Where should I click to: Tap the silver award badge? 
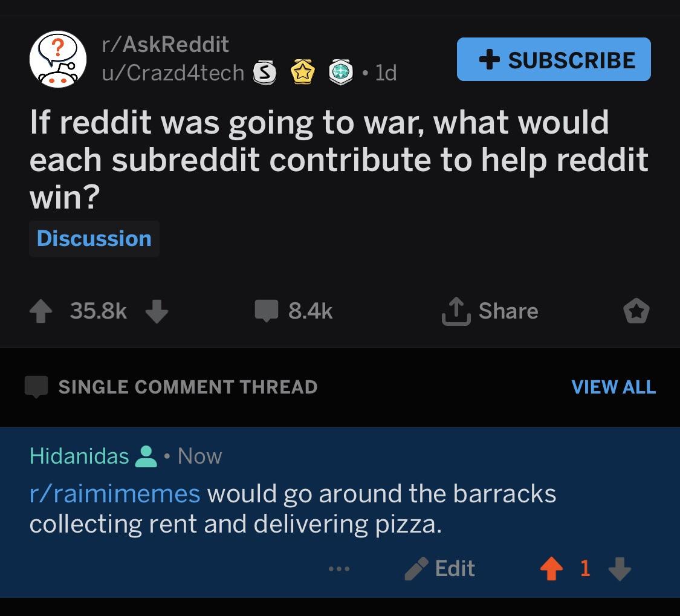pos(265,73)
